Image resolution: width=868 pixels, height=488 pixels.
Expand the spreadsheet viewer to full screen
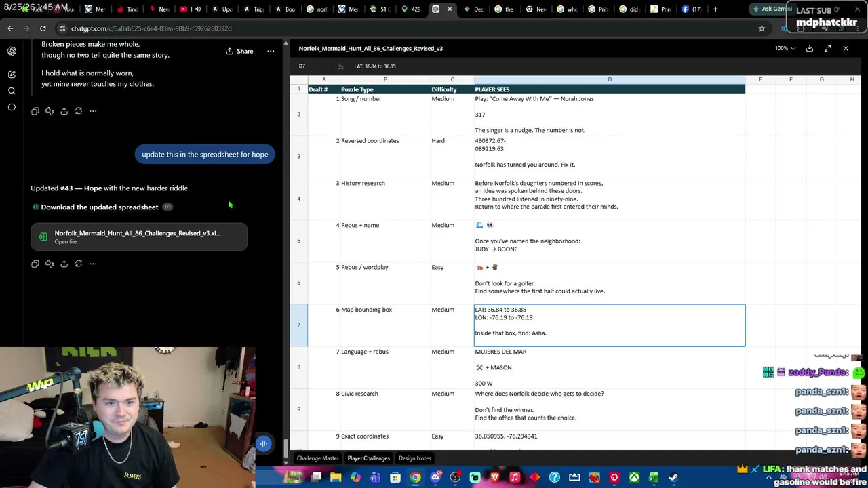click(828, 49)
